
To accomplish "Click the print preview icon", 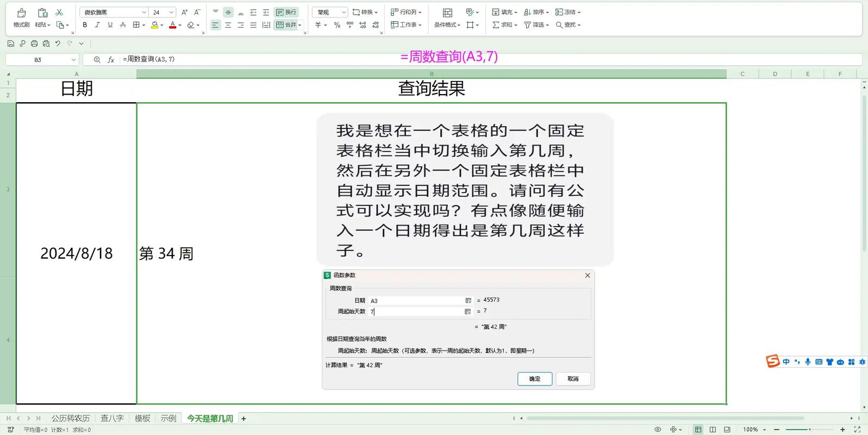I will [46, 43].
